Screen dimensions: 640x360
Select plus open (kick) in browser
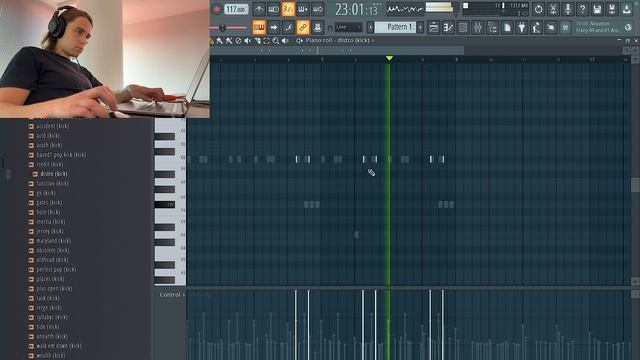pyautogui.click(x=54, y=289)
